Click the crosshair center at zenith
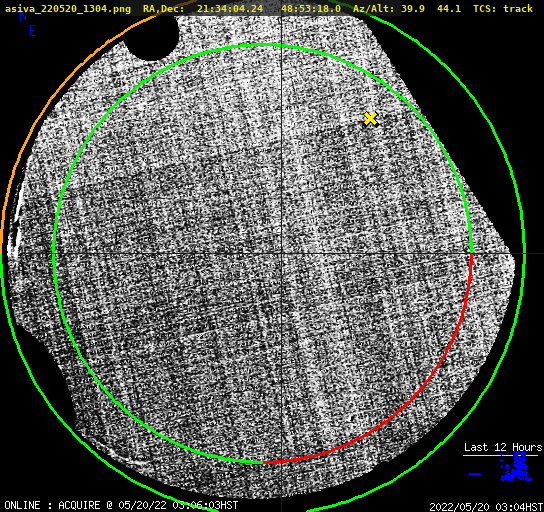 coord(281,254)
